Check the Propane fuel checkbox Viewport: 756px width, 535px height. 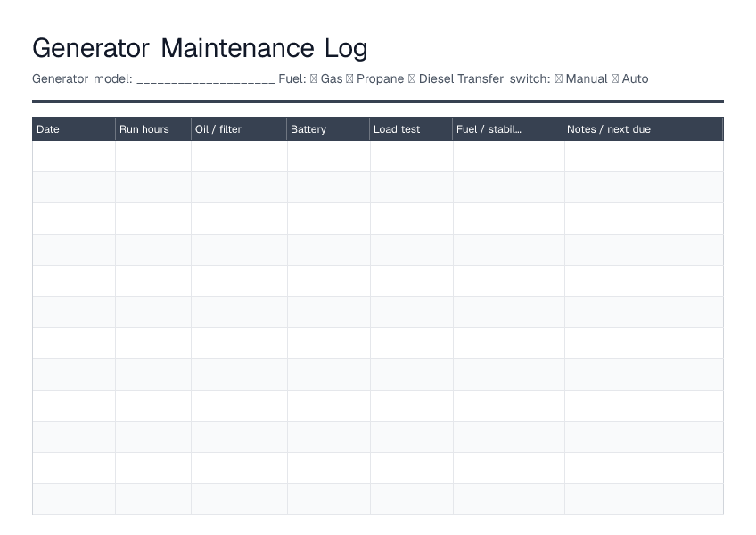click(x=349, y=78)
